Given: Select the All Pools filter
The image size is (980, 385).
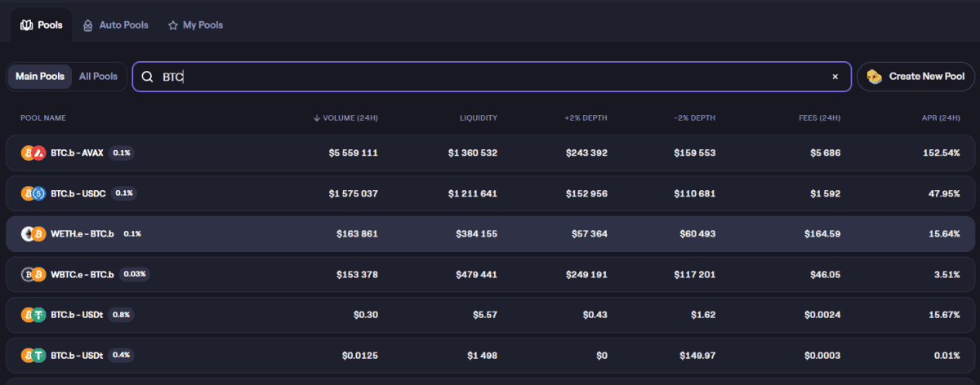Looking at the screenshot, I should (x=98, y=77).
